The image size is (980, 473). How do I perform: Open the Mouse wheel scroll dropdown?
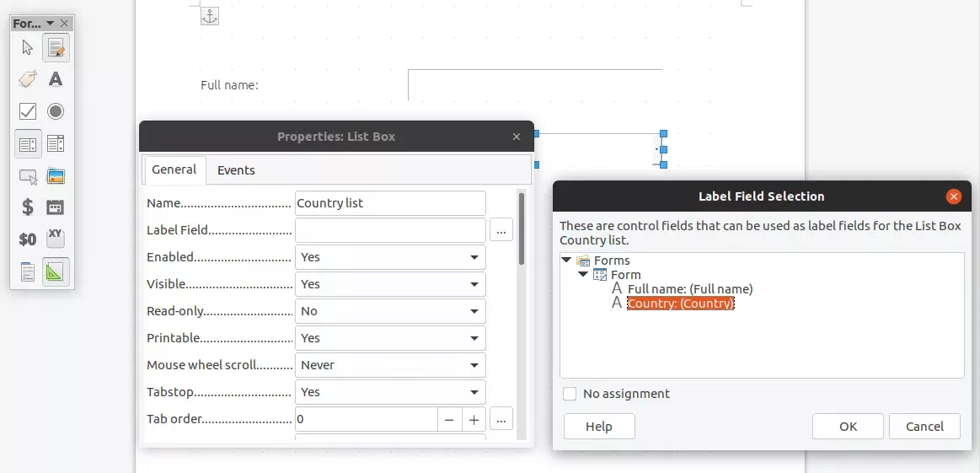(390, 365)
